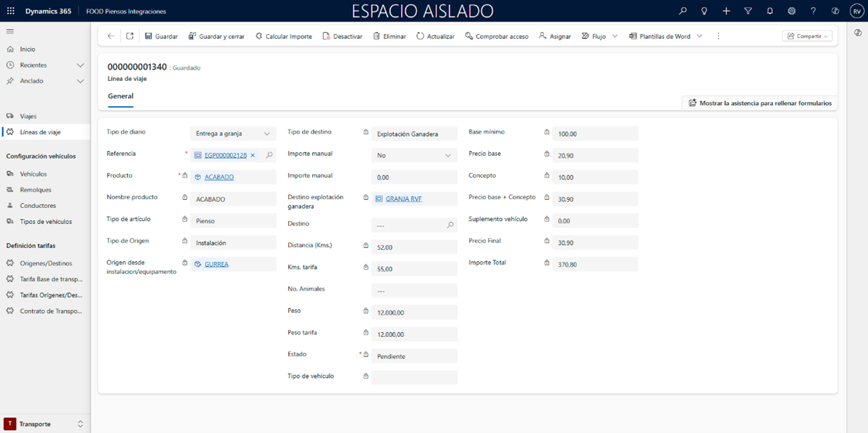Viewport: 868px width, 433px height.
Task: Select the General tab
Action: click(x=120, y=96)
